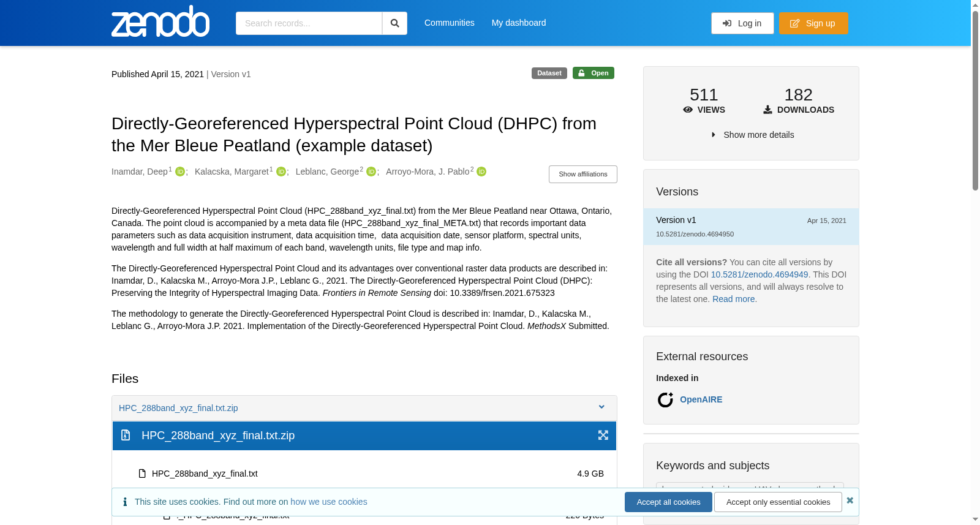
Task: Click the orange Sign up button
Action: point(813,23)
